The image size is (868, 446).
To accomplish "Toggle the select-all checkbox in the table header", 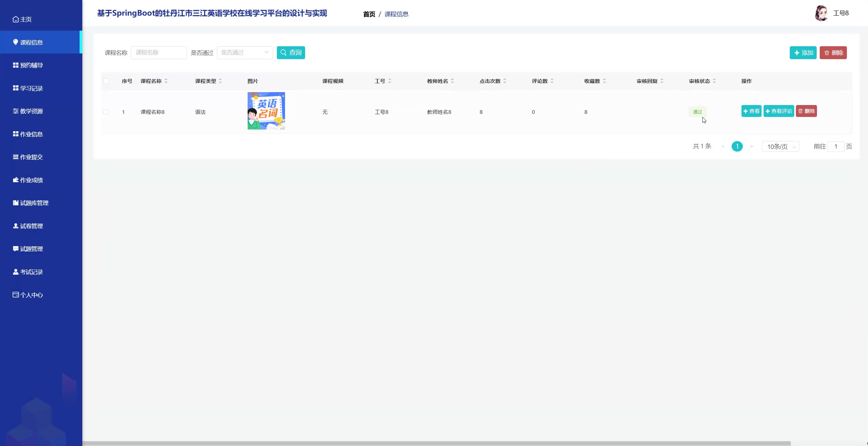I will point(106,81).
